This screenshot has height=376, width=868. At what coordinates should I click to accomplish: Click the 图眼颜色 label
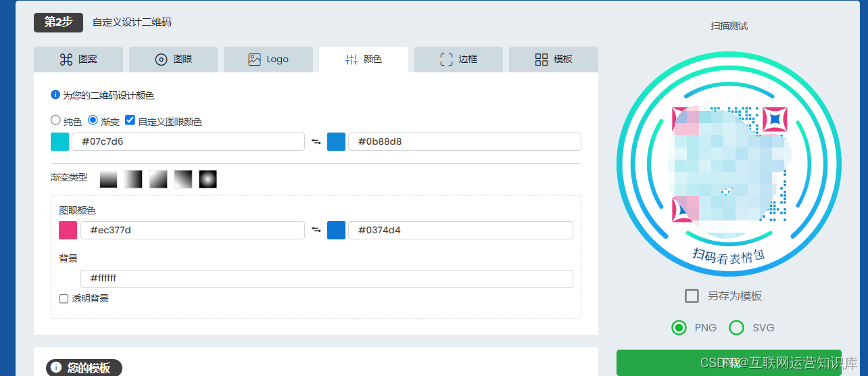click(x=77, y=210)
